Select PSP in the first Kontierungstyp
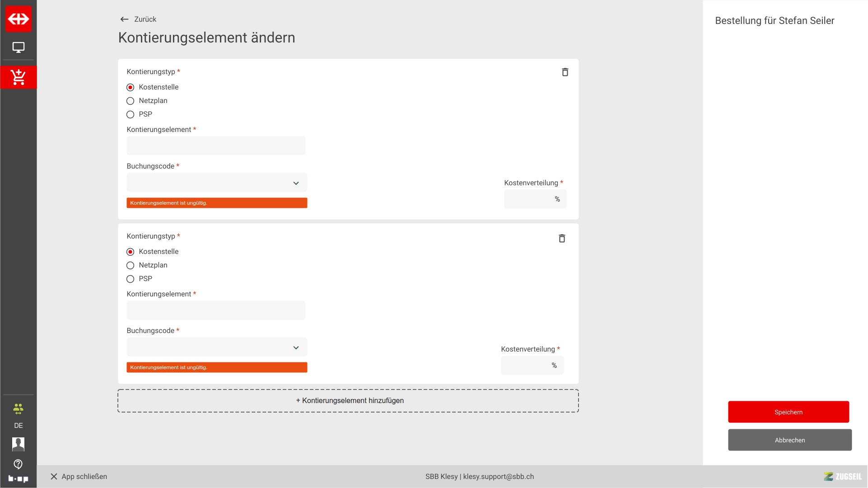This screenshot has height=488, width=868. tap(131, 114)
